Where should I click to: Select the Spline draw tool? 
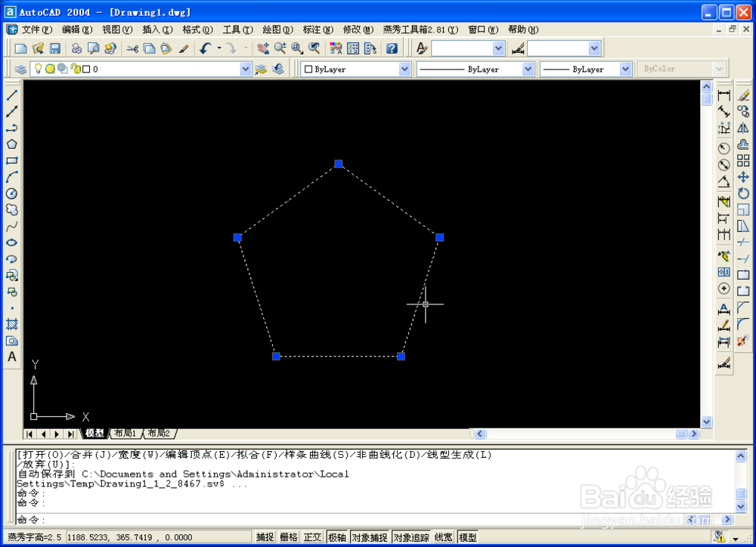pos(12,226)
